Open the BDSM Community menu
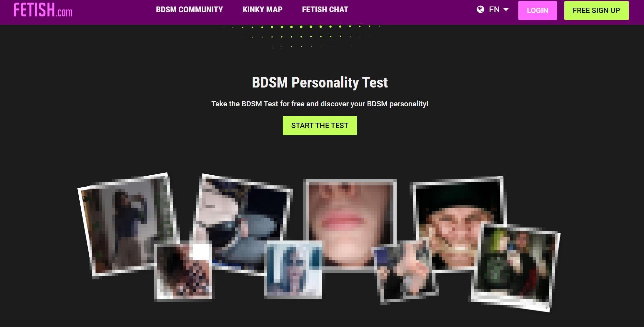This screenshot has width=644, height=327. coord(189,10)
